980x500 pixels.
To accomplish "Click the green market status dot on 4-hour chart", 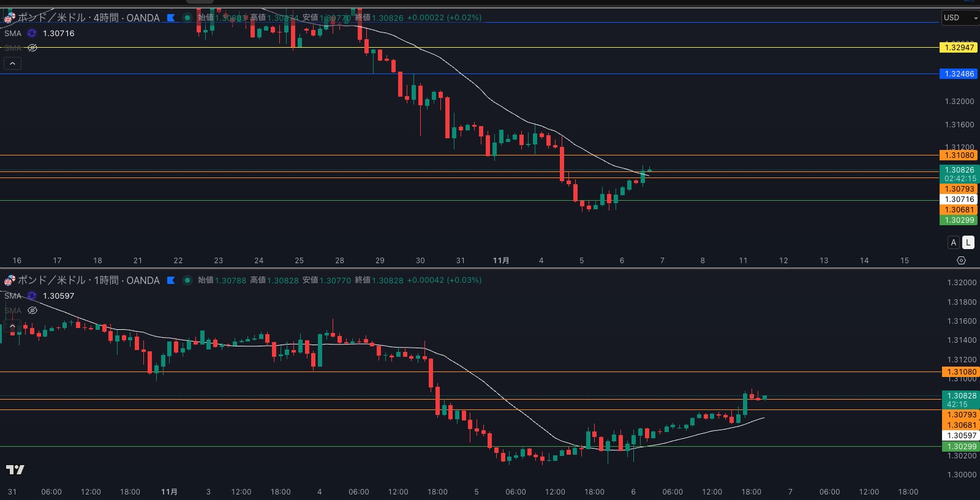I will click(187, 18).
